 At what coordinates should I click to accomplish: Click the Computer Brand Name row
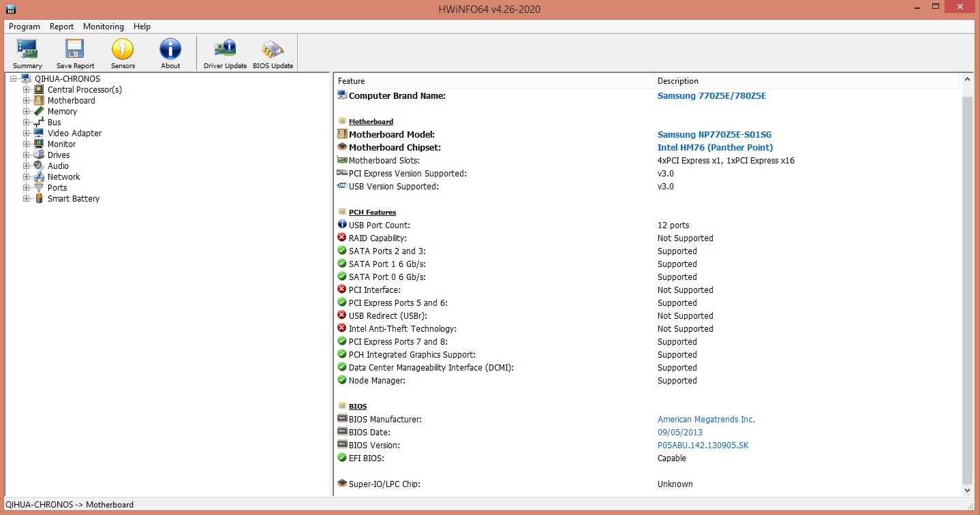coord(648,96)
